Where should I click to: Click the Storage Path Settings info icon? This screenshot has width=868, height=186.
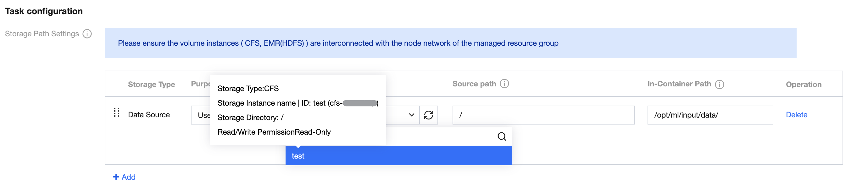pyautogui.click(x=87, y=34)
